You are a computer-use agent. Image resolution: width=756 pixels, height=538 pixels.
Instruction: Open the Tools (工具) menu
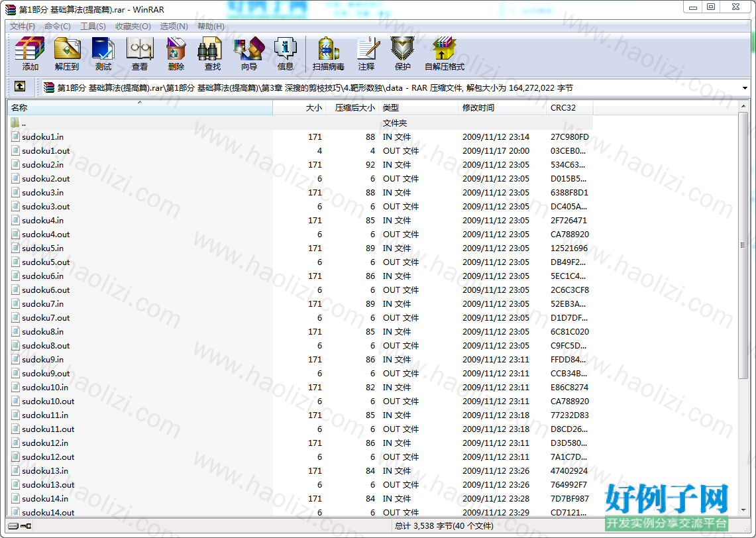[x=93, y=26]
